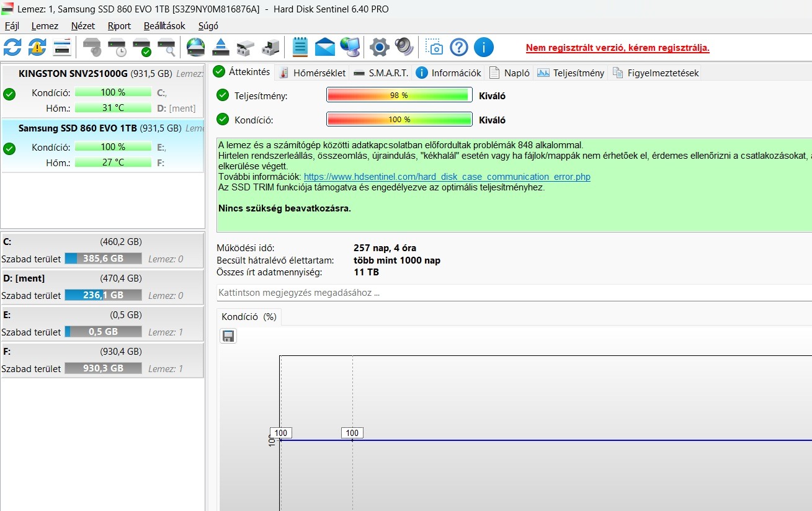The image size is (812, 511).
Task: Click green check icon beside Teljesítmény
Action: [223, 96]
